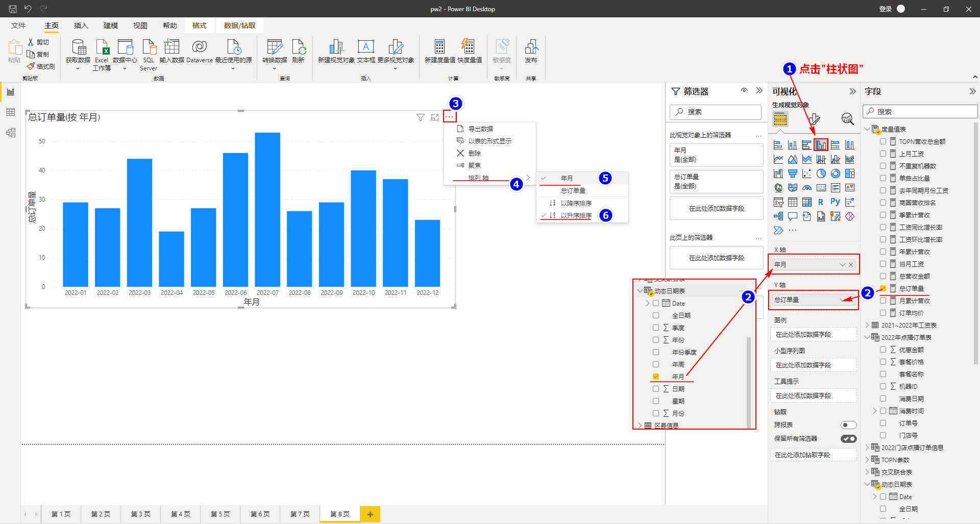The image size is (980, 524).
Task: Click the Undo arrow in title bar
Action: [x=28, y=9]
